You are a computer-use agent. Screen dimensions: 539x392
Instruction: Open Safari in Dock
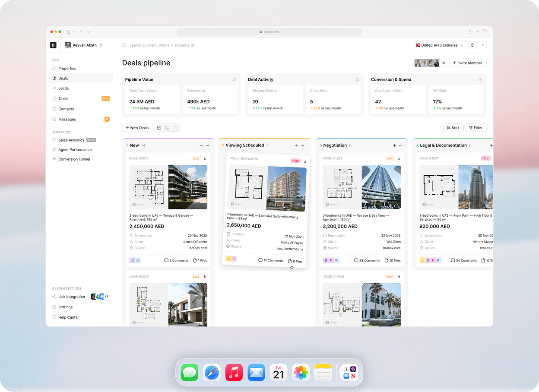click(x=212, y=372)
